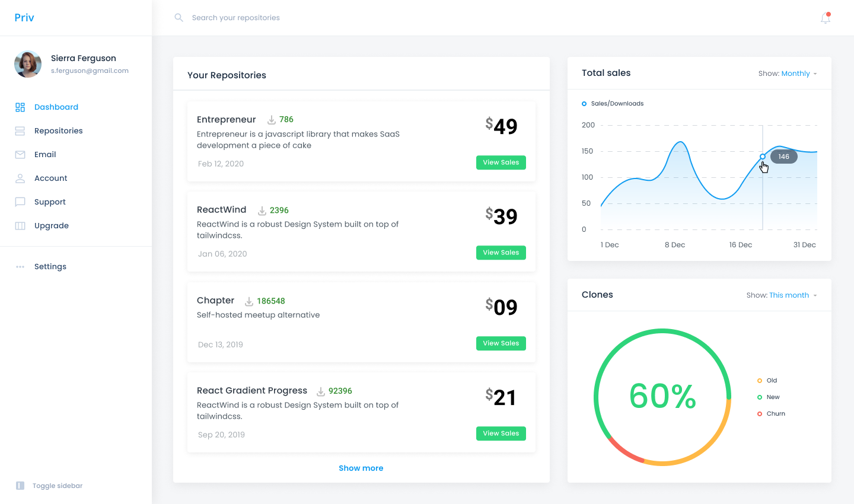View Sales for React Gradient Progress

pos(501,433)
